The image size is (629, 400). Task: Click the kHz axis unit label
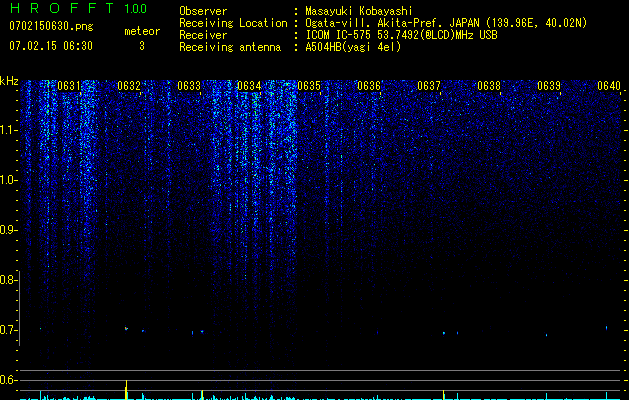pyautogui.click(x=9, y=81)
